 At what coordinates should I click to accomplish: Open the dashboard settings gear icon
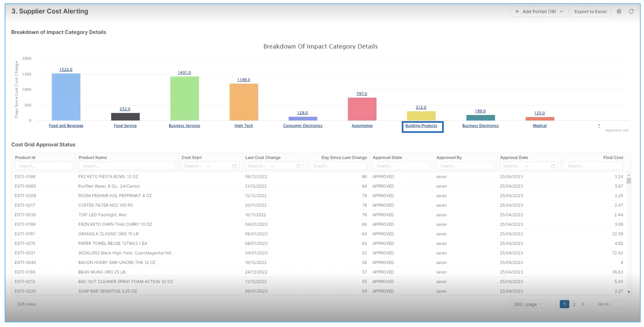pos(619,11)
